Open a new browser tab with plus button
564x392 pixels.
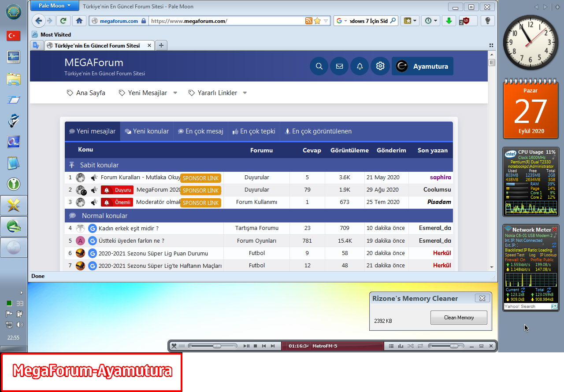[x=161, y=45]
